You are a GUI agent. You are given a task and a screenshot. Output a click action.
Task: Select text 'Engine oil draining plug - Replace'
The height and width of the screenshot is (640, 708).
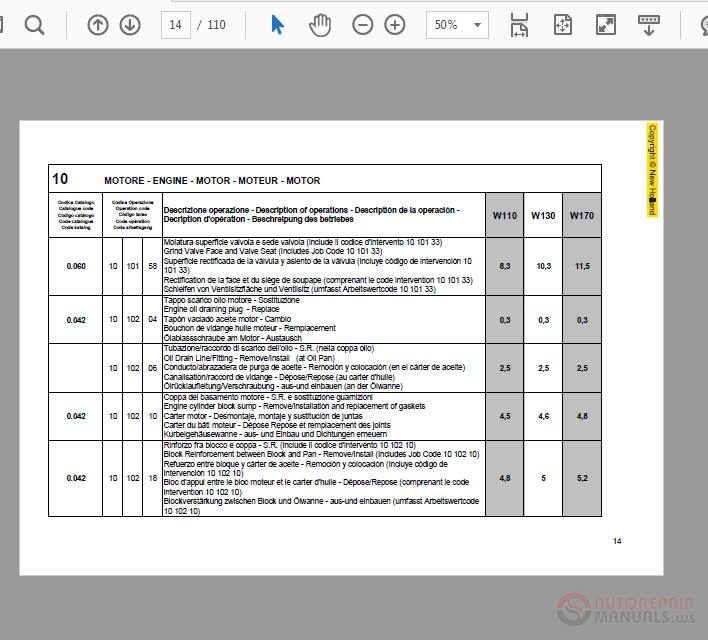click(x=221, y=309)
